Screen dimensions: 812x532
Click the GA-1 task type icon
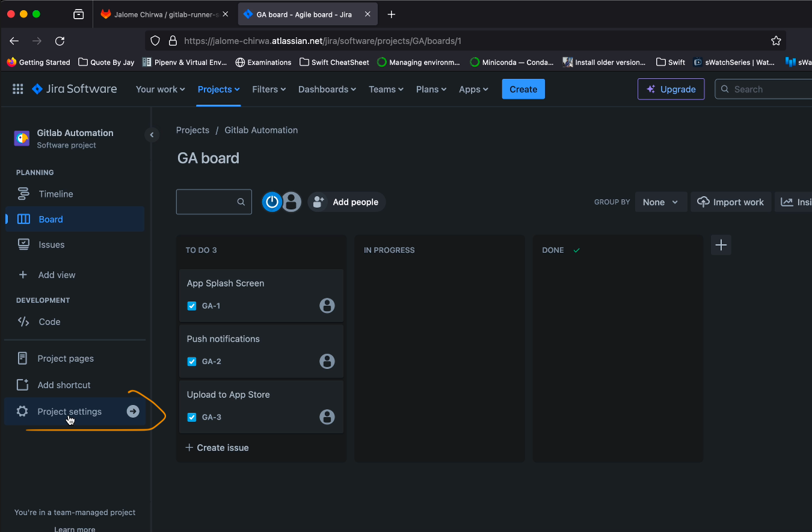pyautogui.click(x=192, y=306)
